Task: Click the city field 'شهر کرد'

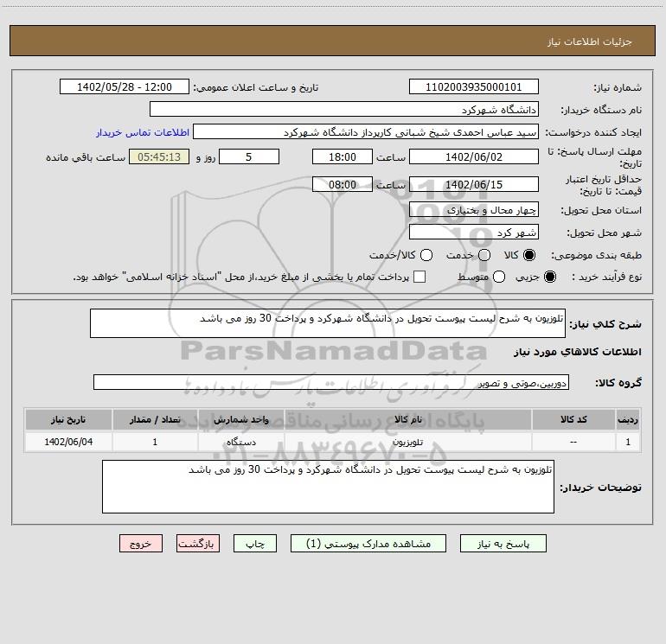Action: 474,232
